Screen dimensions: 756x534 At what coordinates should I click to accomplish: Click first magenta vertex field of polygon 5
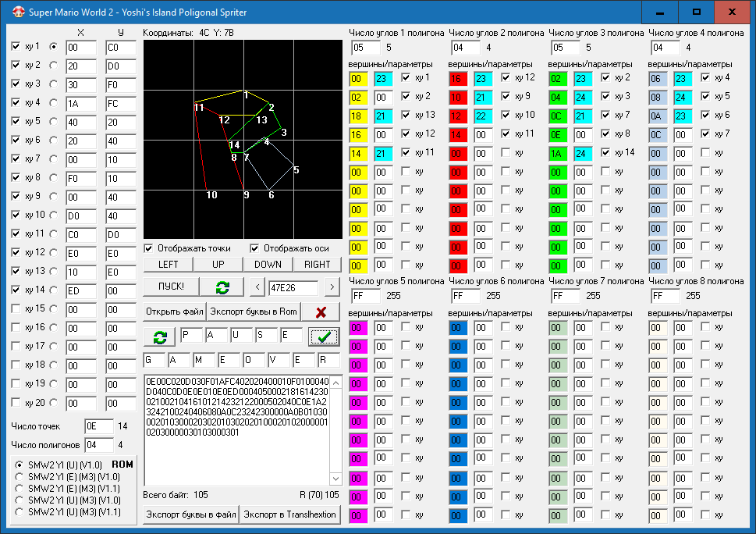[358, 328]
